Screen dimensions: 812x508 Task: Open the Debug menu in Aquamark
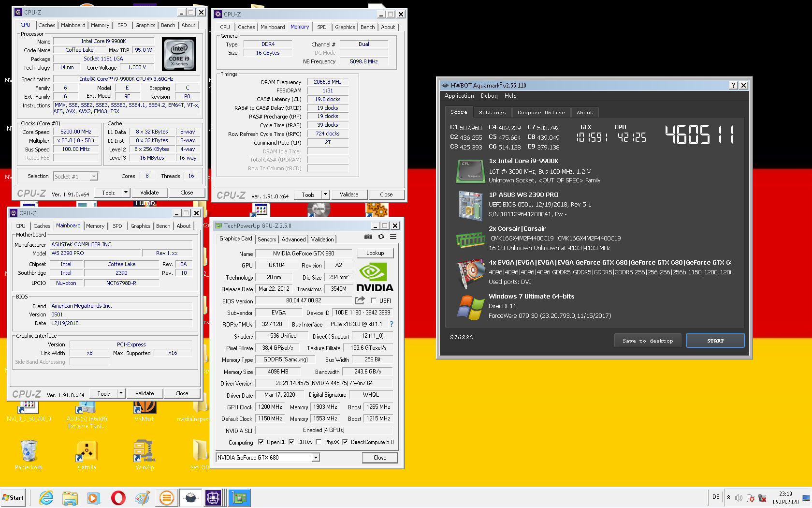pyautogui.click(x=489, y=96)
